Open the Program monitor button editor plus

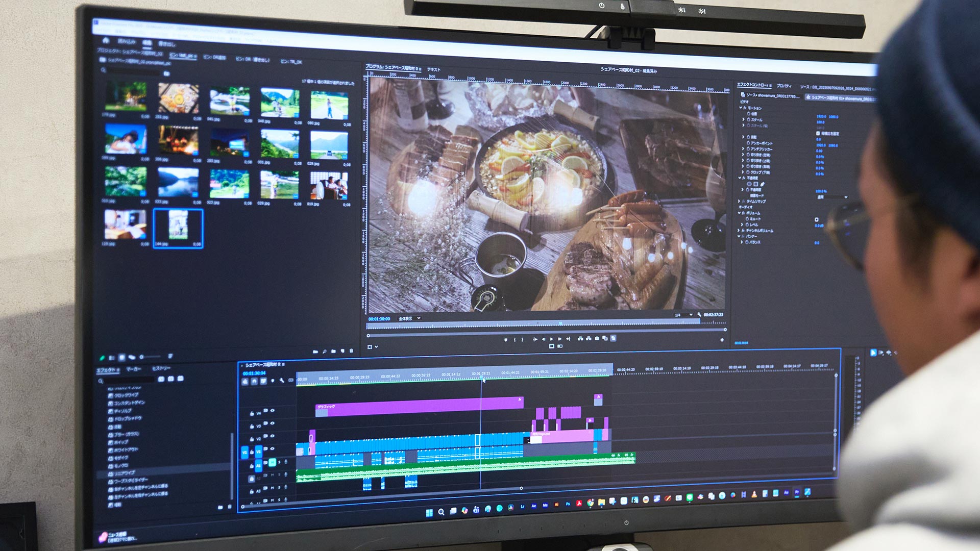click(722, 340)
